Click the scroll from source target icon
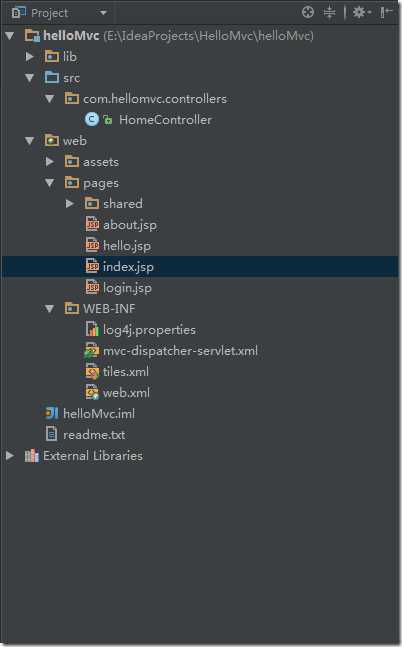The image size is (402, 647). pyautogui.click(x=308, y=12)
